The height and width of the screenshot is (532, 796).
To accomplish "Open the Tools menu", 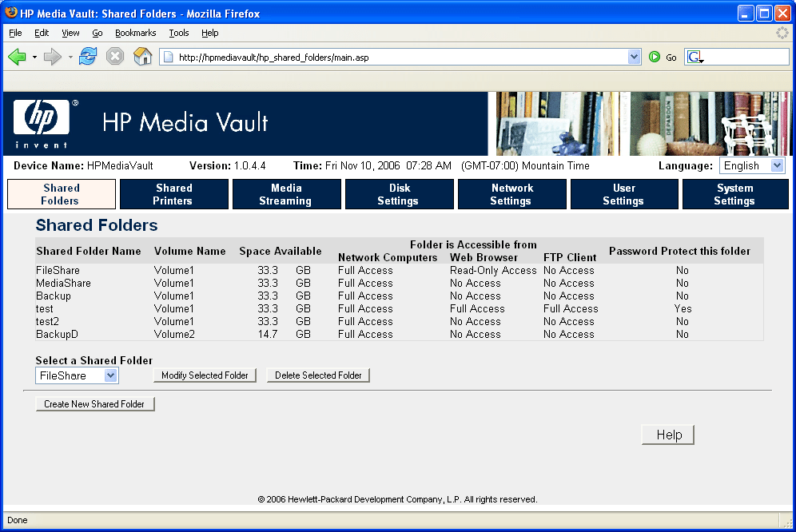I will click(178, 33).
